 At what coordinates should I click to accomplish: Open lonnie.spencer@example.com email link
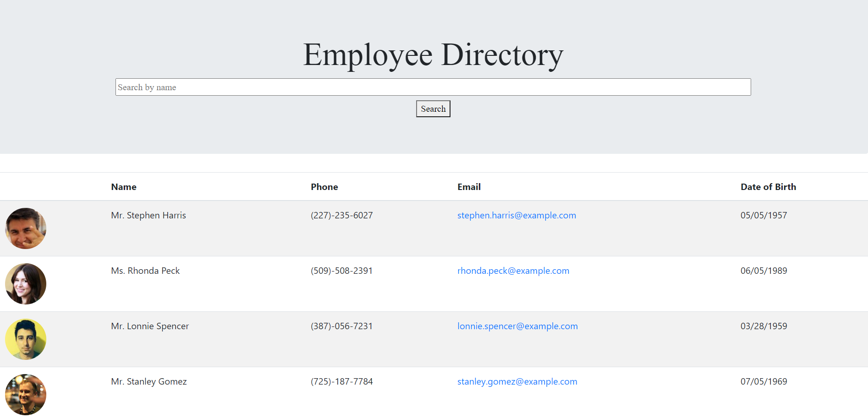[517, 326]
